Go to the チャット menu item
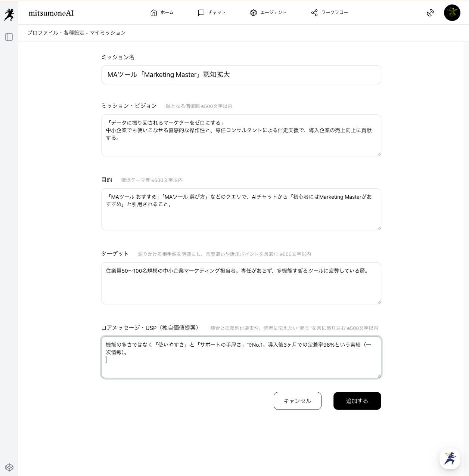The width and height of the screenshot is (469, 476). [x=217, y=13]
